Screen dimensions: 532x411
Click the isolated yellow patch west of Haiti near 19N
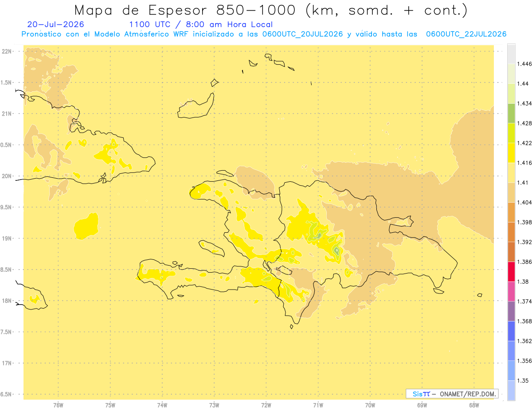[x=86, y=227]
